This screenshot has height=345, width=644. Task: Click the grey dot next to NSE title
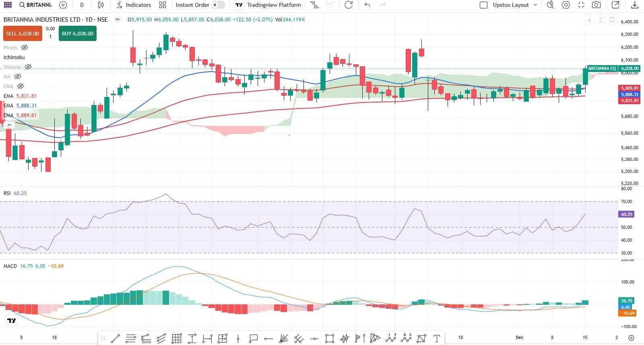(117, 19)
